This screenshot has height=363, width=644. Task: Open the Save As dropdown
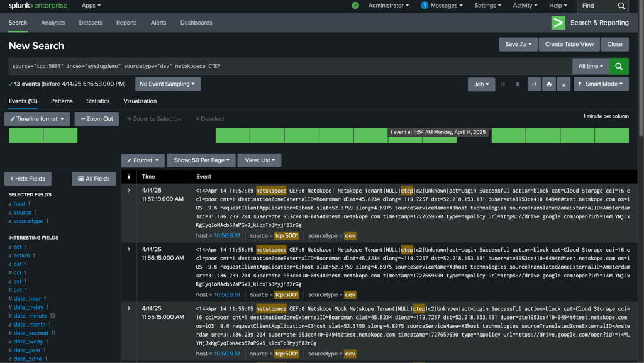pos(518,44)
